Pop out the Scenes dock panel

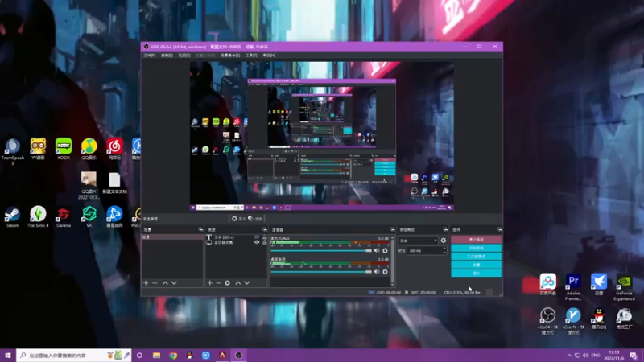200,230
